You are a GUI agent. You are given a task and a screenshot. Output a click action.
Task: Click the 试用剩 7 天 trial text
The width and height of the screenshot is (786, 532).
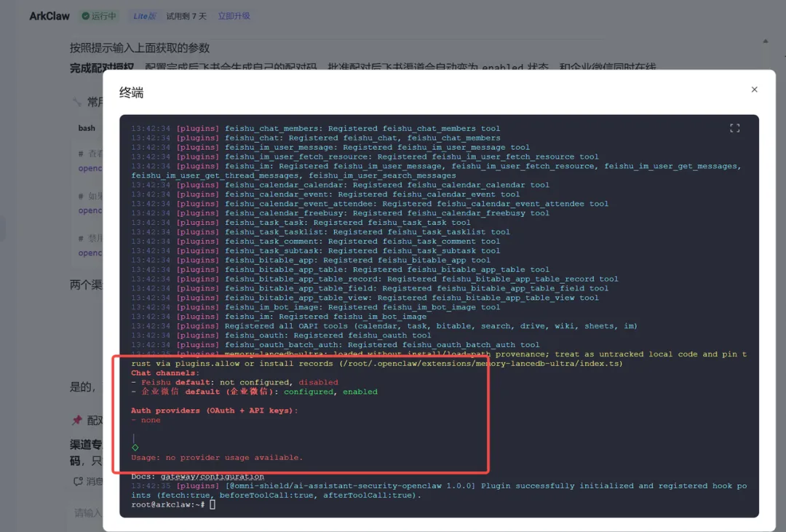186,16
